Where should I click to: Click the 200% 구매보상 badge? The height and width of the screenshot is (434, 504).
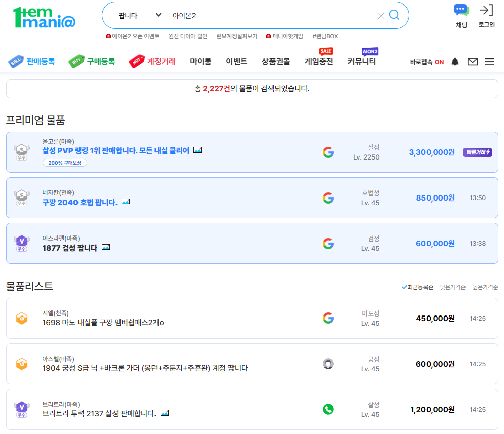(x=65, y=163)
